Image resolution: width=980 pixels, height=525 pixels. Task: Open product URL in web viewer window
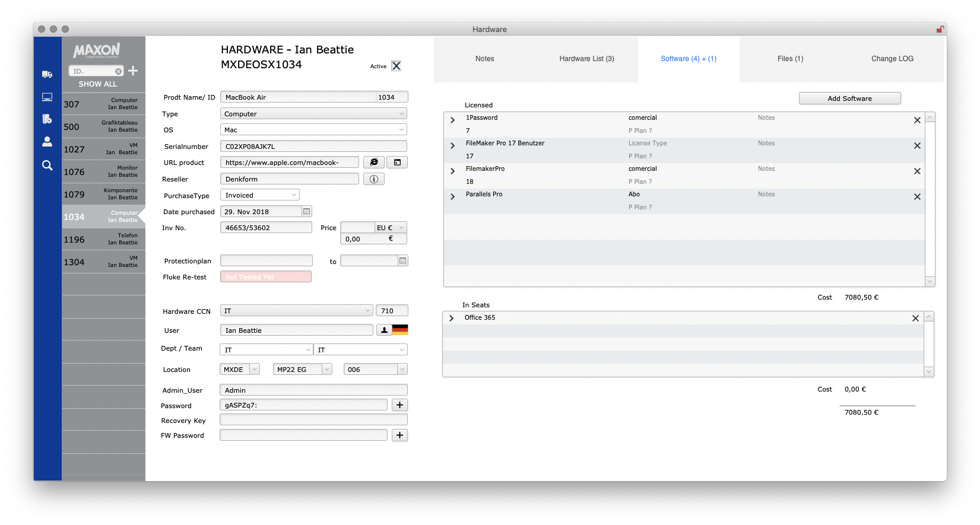(x=397, y=163)
